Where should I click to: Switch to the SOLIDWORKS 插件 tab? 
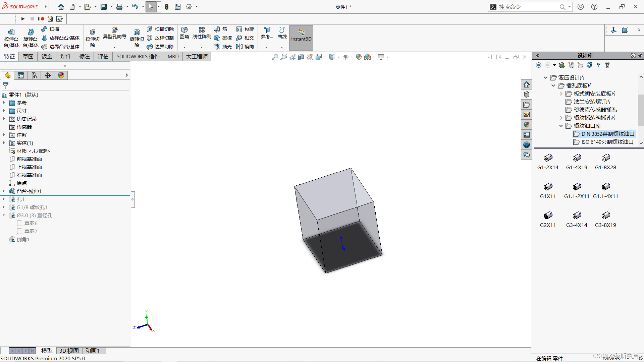[138, 57]
